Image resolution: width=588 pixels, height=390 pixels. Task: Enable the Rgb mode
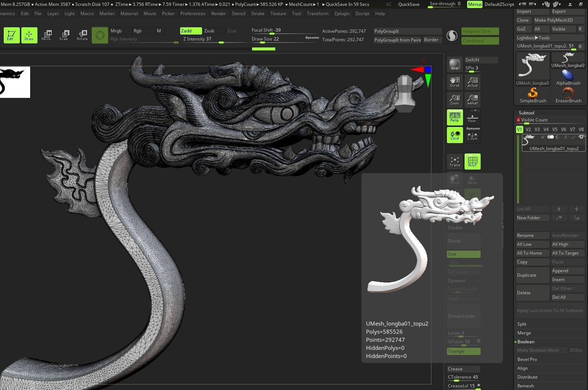click(143, 31)
